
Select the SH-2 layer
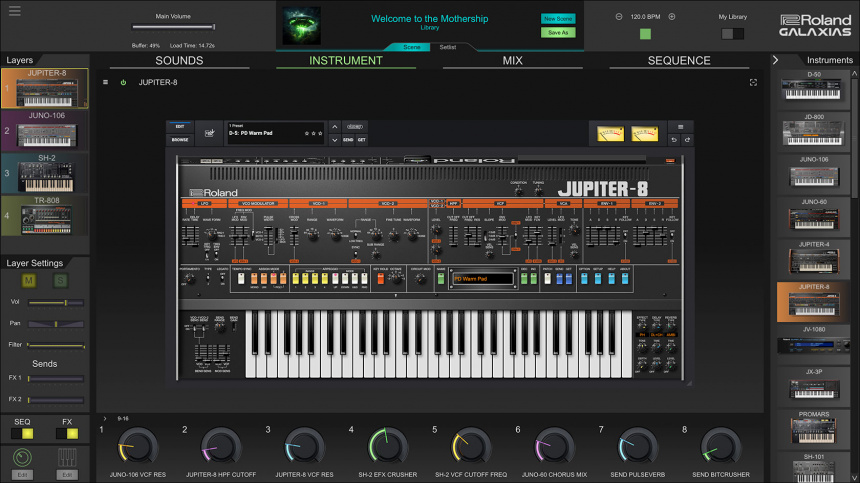coord(44,173)
